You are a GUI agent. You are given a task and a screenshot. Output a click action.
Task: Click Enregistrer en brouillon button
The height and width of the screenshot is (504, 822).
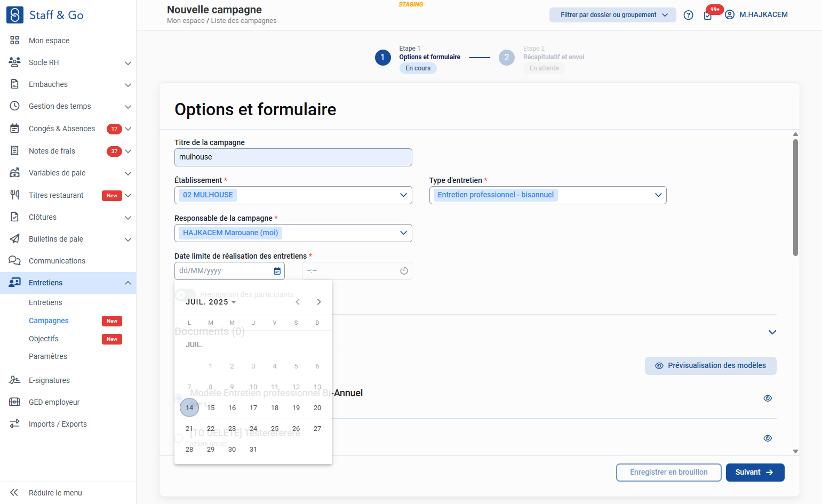point(669,473)
